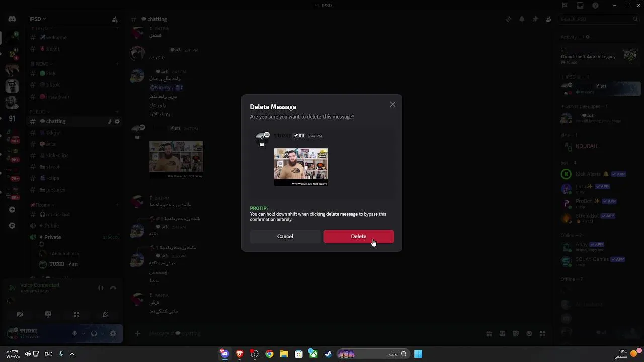This screenshot has width=644, height=362.
Task: Click the server icon labeled 91
Action: click(x=12, y=119)
